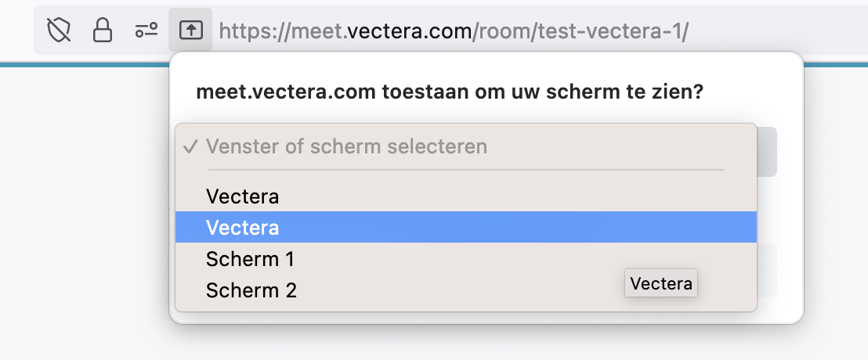Click the room/test-vectera-1 path in the URL
Screen dimensions: 868x360
582,31
